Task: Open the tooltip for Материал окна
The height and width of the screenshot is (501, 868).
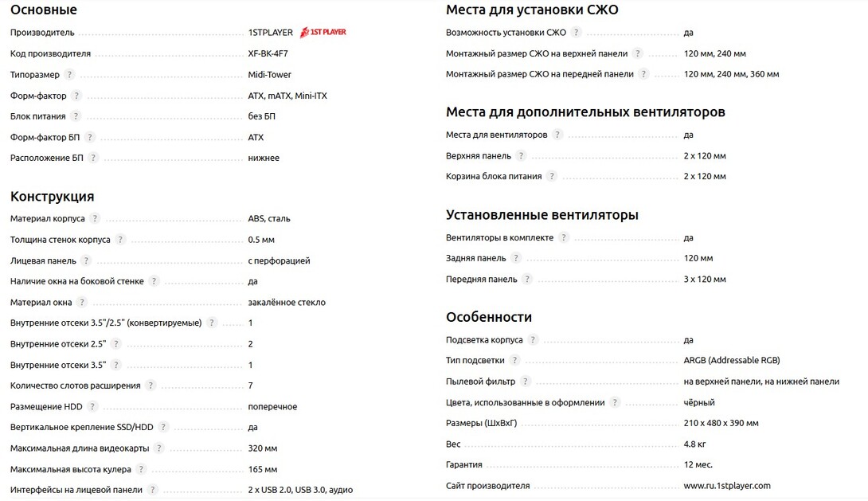Action: 81,303
